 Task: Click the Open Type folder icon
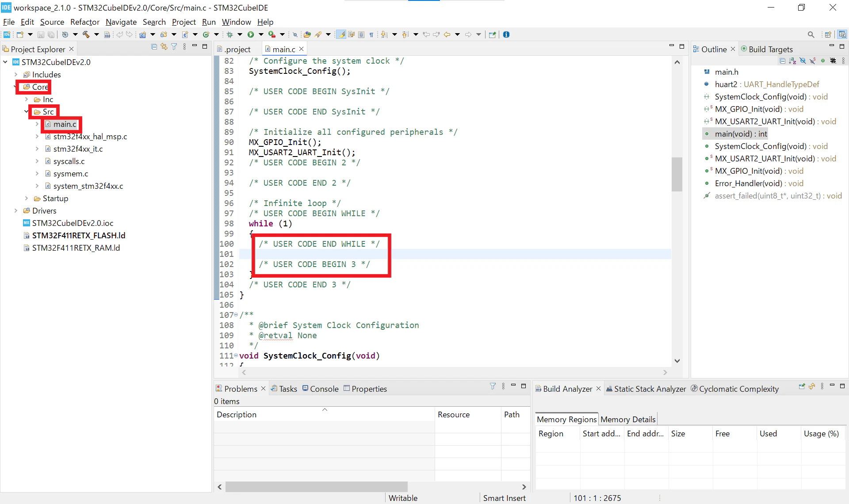coord(307,34)
